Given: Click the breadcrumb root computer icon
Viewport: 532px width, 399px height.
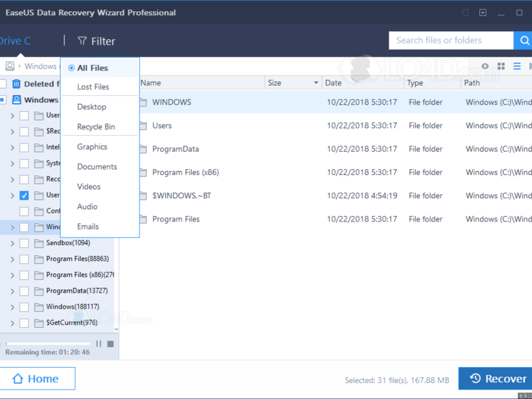Looking at the screenshot, I should (x=10, y=66).
